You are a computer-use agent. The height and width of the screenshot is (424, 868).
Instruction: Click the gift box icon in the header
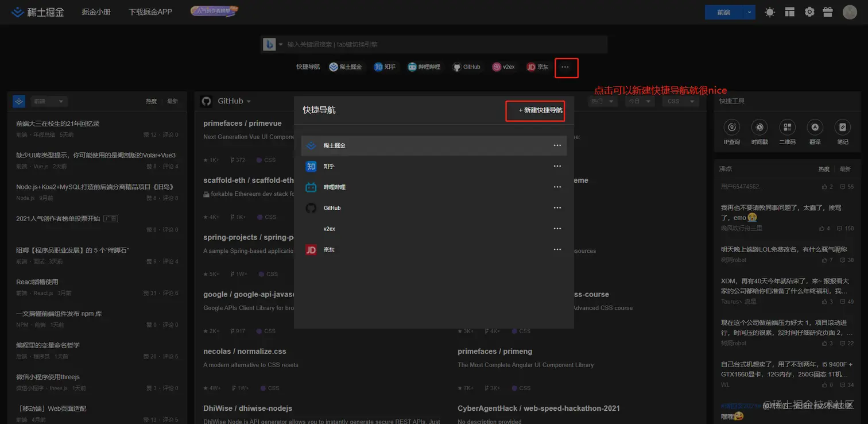tap(828, 12)
